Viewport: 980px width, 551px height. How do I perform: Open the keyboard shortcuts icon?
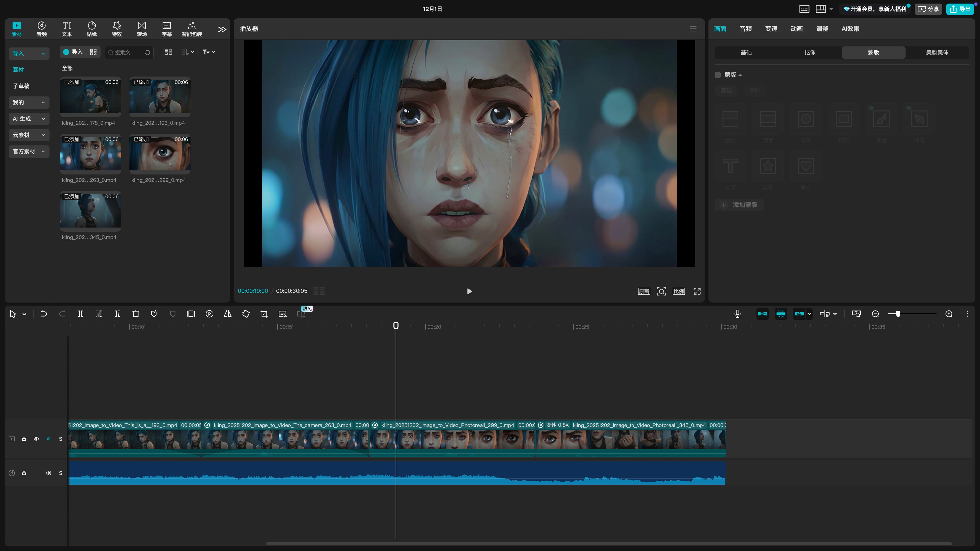coord(804,9)
